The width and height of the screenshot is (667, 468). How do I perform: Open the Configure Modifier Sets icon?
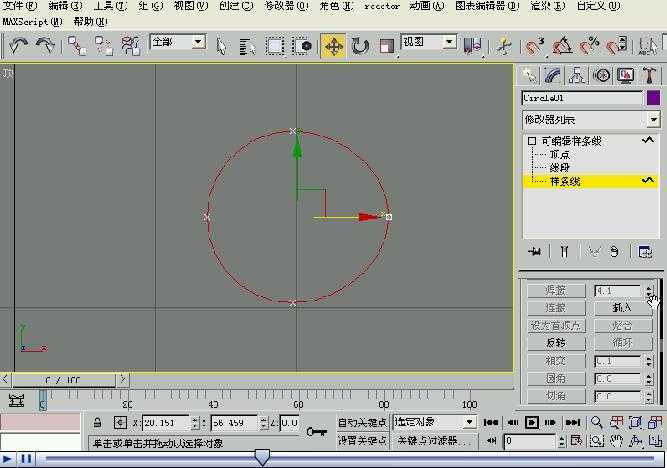point(645,251)
